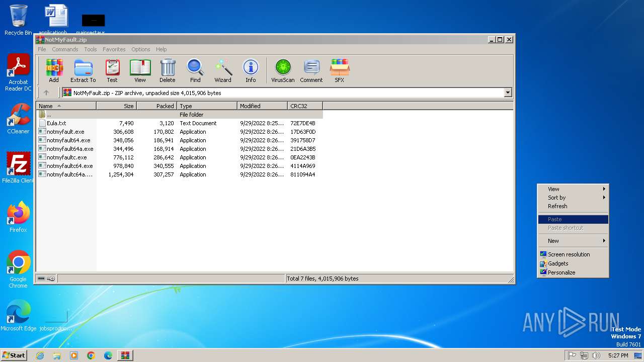Open Firefox desktop shortcut
This screenshot has height=362, width=644.
click(18, 217)
